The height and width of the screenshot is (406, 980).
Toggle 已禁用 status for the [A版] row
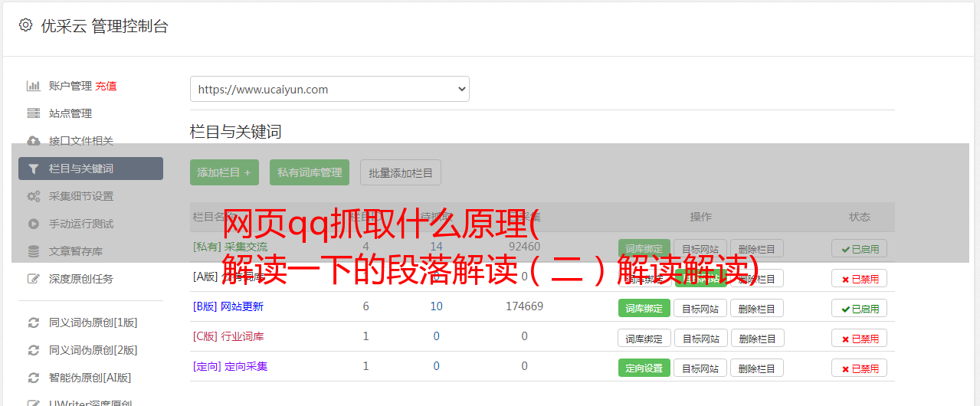[x=859, y=278]
